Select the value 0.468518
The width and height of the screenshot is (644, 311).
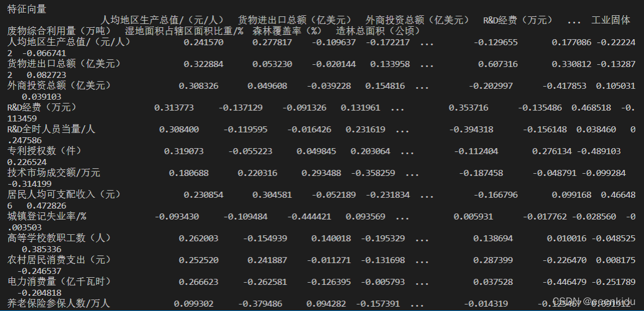[592, 108]
